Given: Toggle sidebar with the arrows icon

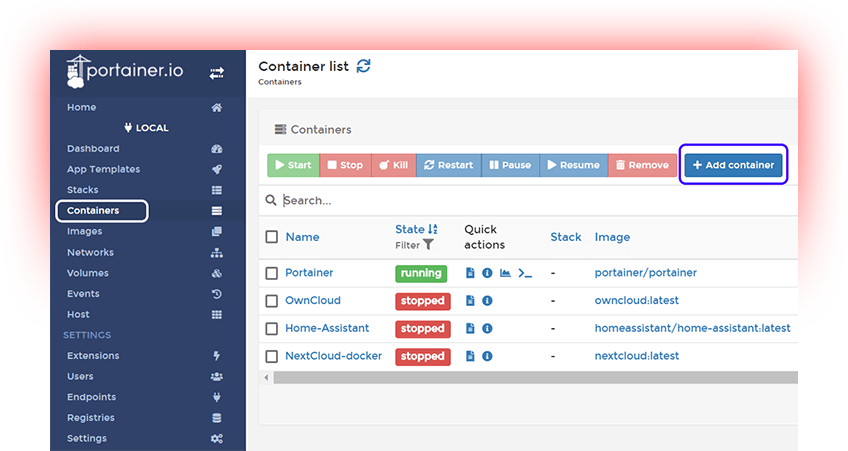Looking at the screenshot, I should click(217, 73).
